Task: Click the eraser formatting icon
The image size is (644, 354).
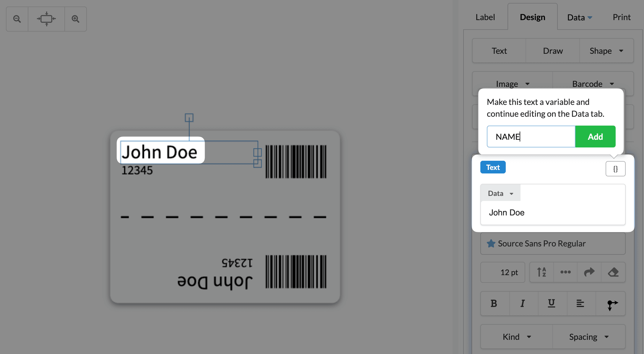Action: click(613, 272)
